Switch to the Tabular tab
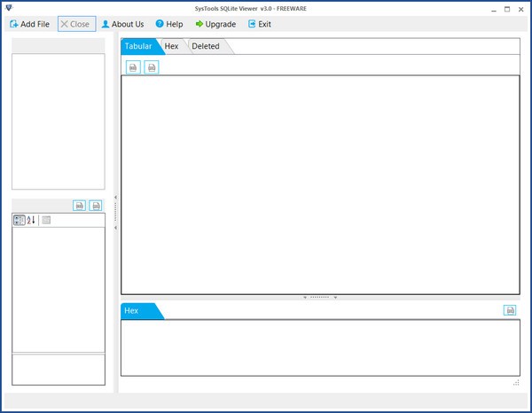 [x=138, y=46]
